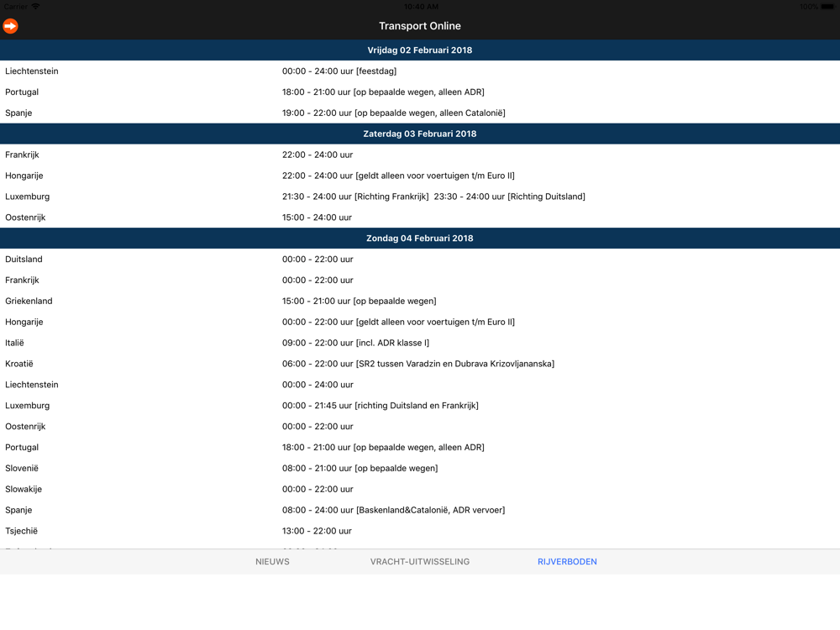Select the Tsjechië 13:00 - 22:00 row
Viewport: 840px width, 630px height.
coord(420,530)
